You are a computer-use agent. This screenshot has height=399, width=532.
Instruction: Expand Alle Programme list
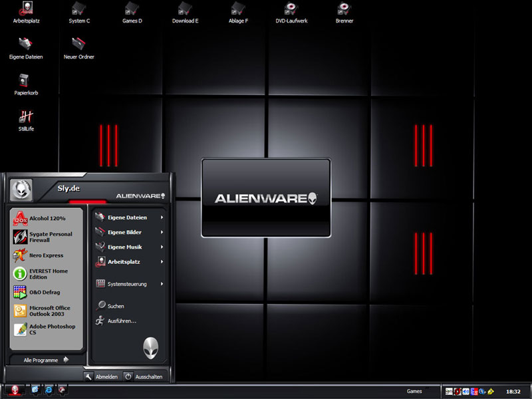click(46, 360)
